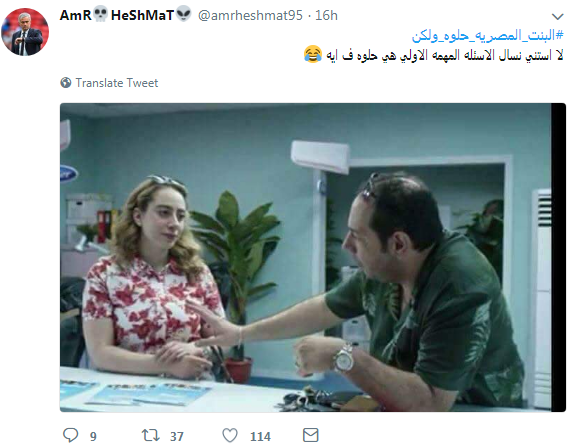
Task: Click the 16h timestamp link
Action: (x=326, y=15)
